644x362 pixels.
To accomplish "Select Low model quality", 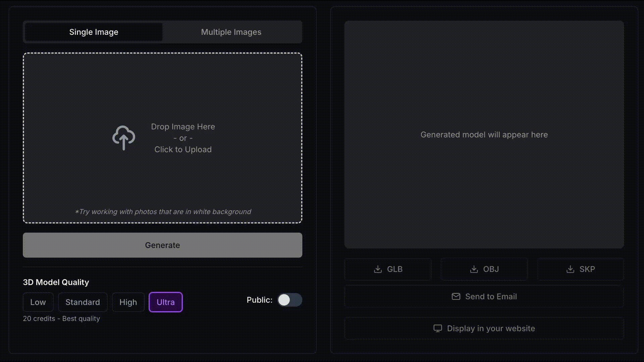I will pos(38,302).
